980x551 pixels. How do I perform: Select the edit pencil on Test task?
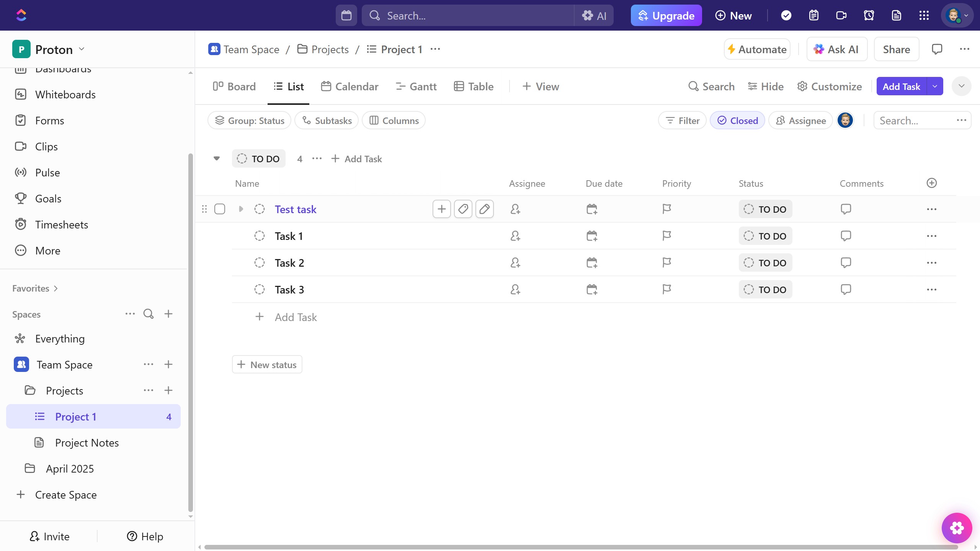pyautogui.click(x=484, y=209)
